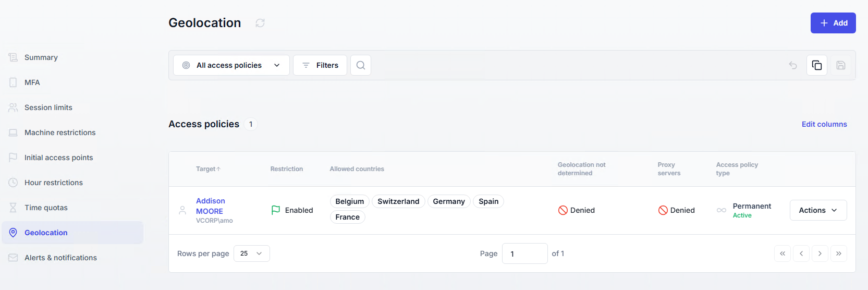This screenshot has height=290, width=868.
Task: Go to the next page arrow
Action: [x=820, y=253]
